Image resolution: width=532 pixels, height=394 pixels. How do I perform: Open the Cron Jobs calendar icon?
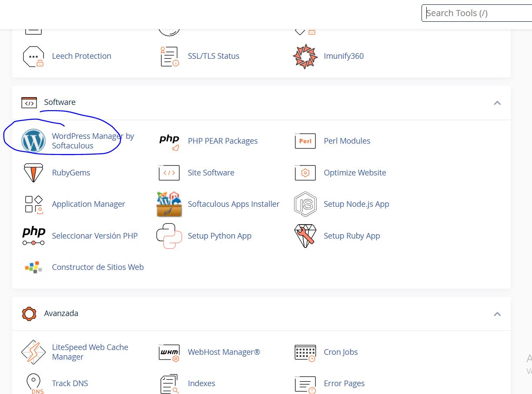pos(305,352)
